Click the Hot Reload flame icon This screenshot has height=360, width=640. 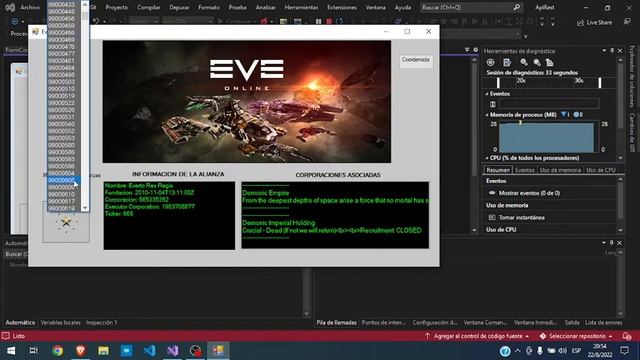(264, 21)
